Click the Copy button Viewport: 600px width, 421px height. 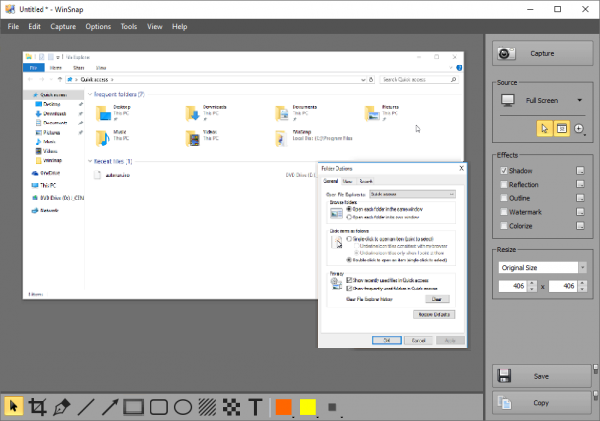(541, 403)
